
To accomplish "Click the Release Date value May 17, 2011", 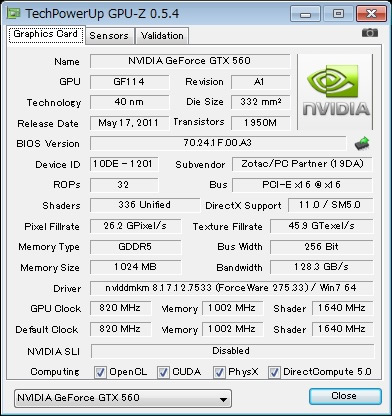I will [x=129, y=123].
